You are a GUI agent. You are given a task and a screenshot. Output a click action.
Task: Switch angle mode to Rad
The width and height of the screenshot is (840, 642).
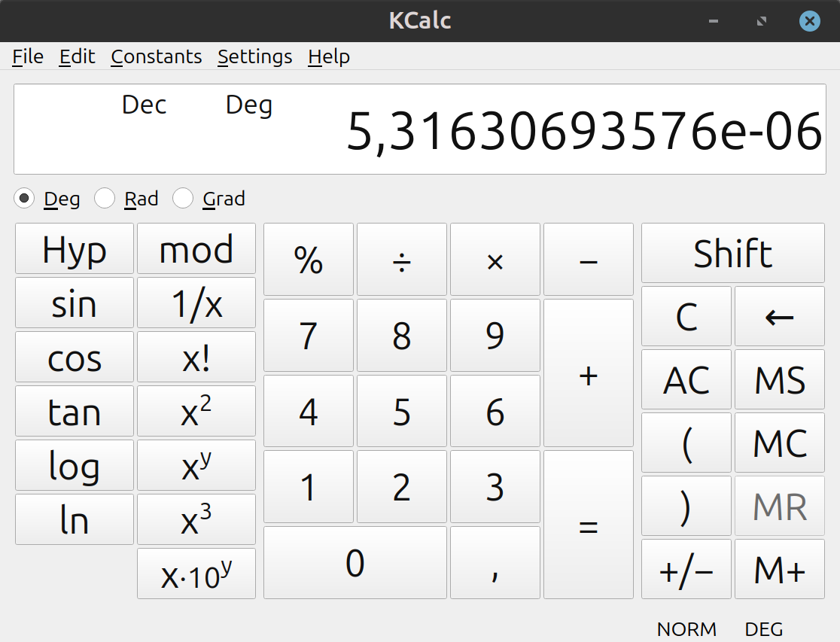coord(105,199)
